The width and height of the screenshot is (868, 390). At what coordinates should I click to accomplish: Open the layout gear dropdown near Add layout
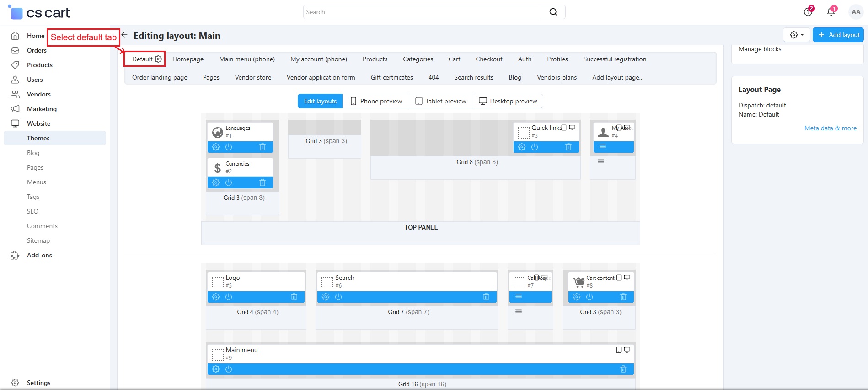click(x=797, y=35)
